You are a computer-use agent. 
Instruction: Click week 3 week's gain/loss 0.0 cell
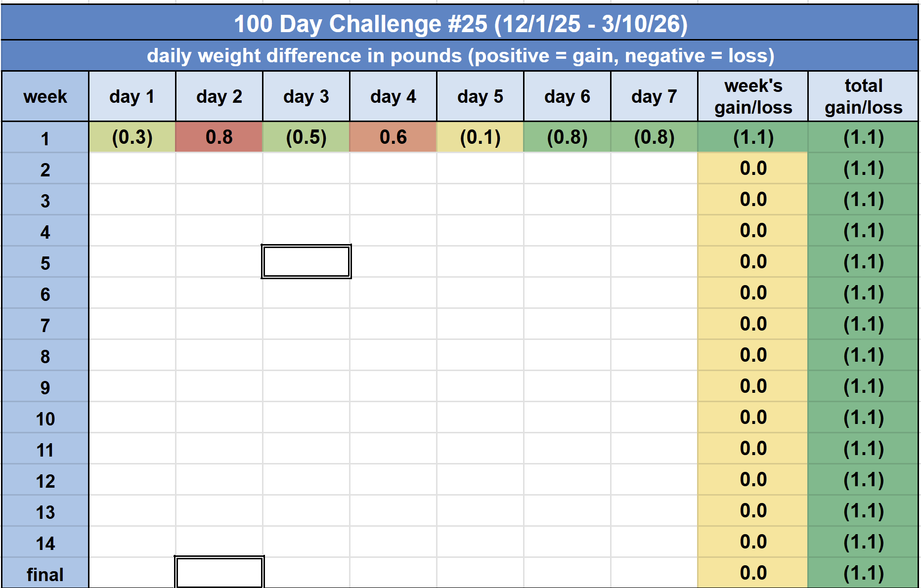753,199
